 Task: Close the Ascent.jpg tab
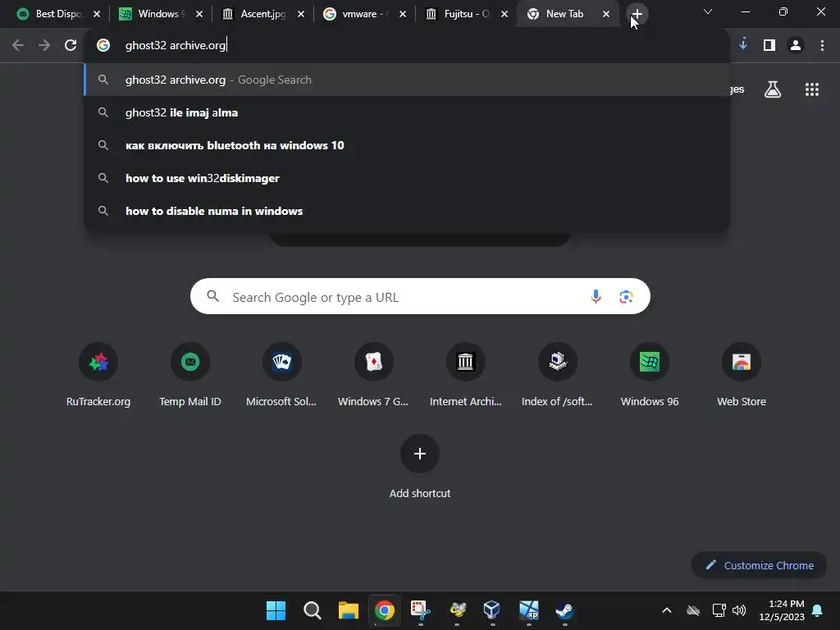[x=301, y=14]
